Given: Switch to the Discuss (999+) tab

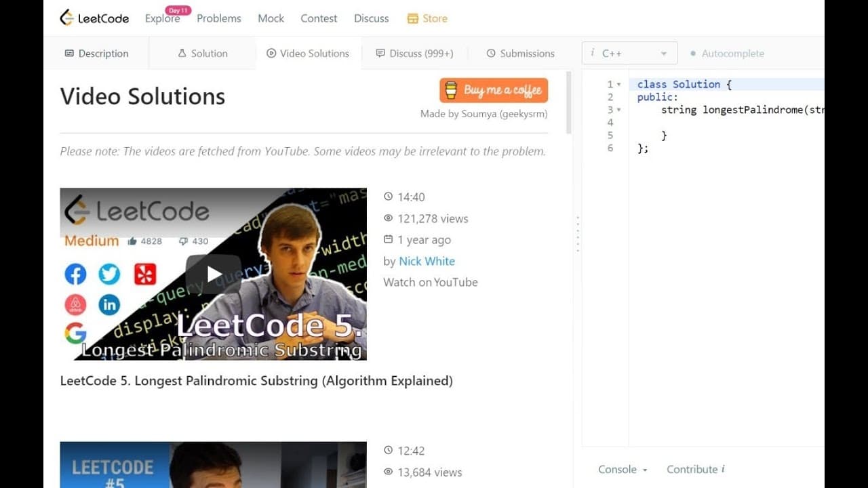Looking at the screenshot, I should pyautogui.click(x=414, y=53).
